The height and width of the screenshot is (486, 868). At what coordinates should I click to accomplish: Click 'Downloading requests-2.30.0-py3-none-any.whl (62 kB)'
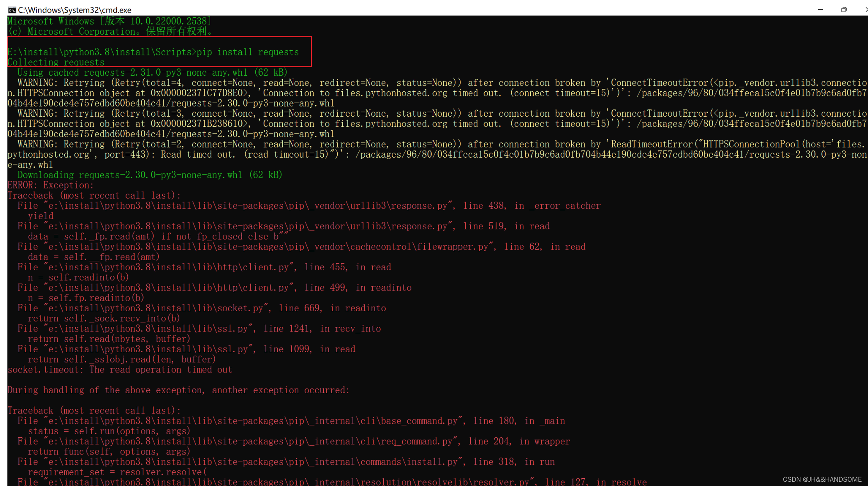pyautogui.click(x=150, y=175)
